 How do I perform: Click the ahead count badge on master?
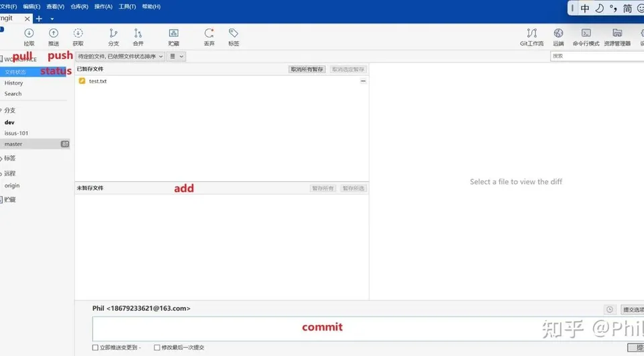65,144
